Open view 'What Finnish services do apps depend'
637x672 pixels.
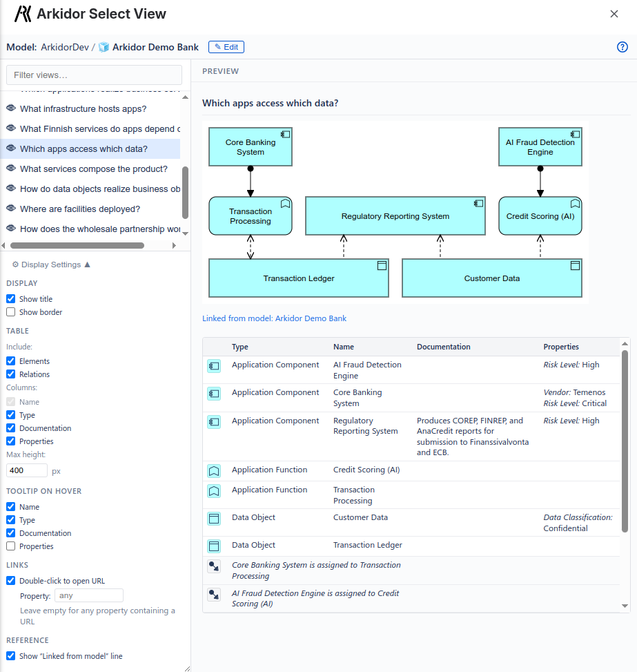tap(90, 128)
